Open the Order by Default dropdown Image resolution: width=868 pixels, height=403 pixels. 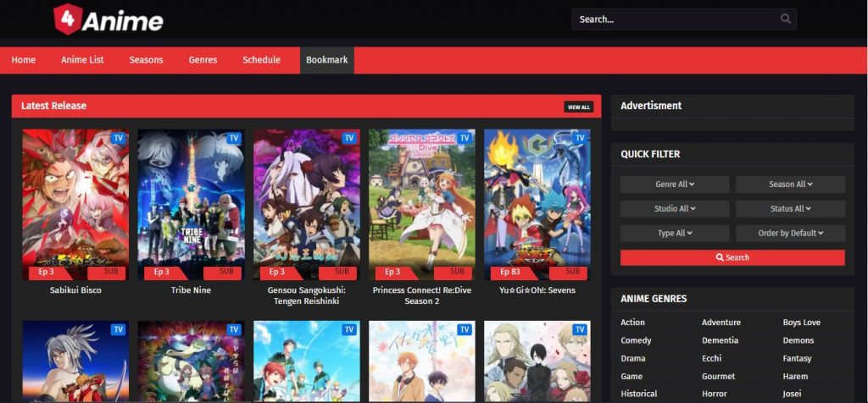pyautogui.click(x=790, y=234)
